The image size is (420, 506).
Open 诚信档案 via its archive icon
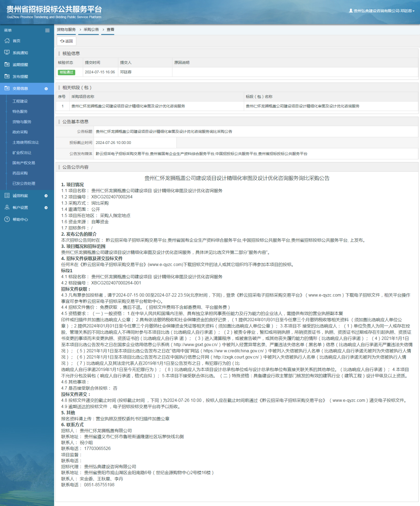pos(7,195)
